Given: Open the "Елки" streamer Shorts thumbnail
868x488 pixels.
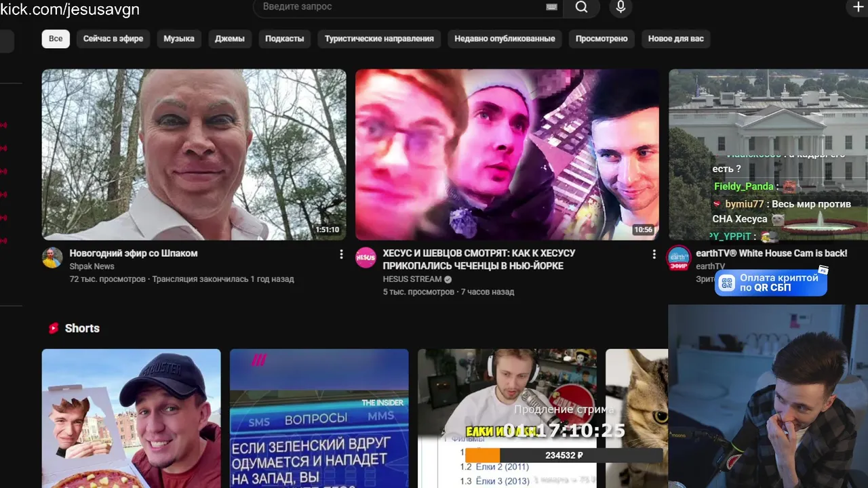Looking at the screenshot, I should point(507,418).
